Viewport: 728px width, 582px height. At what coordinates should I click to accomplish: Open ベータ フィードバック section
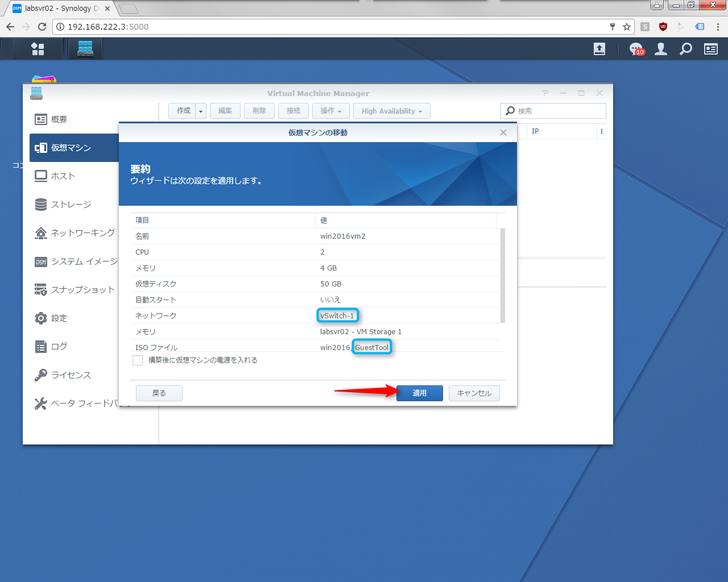click(74, 404)
